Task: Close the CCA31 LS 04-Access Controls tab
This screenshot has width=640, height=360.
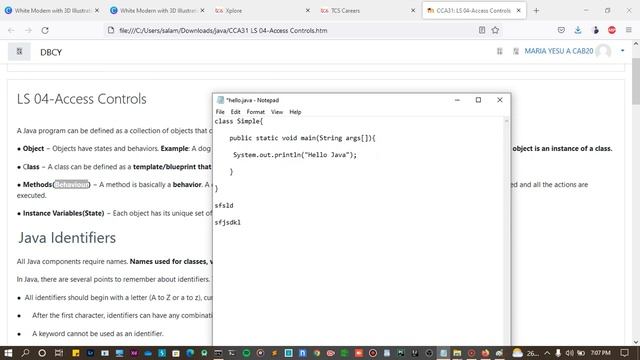Action: point(518,11)
